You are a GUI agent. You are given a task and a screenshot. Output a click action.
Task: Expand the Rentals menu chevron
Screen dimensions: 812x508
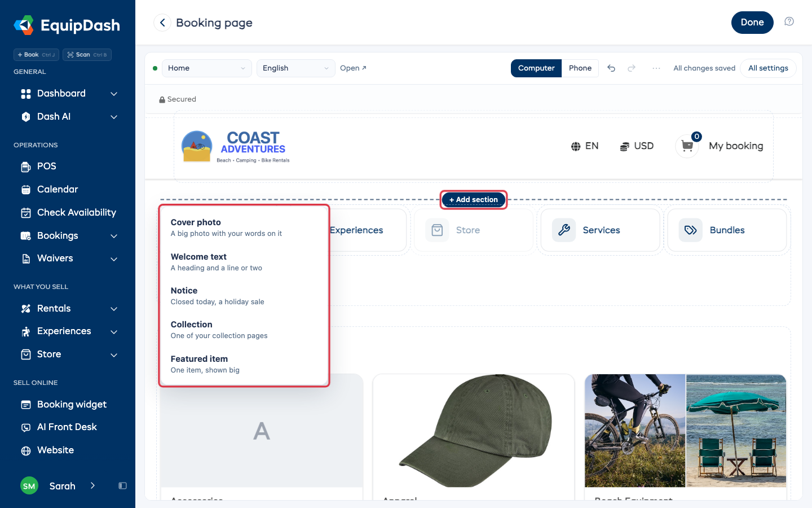click(114, 309)
